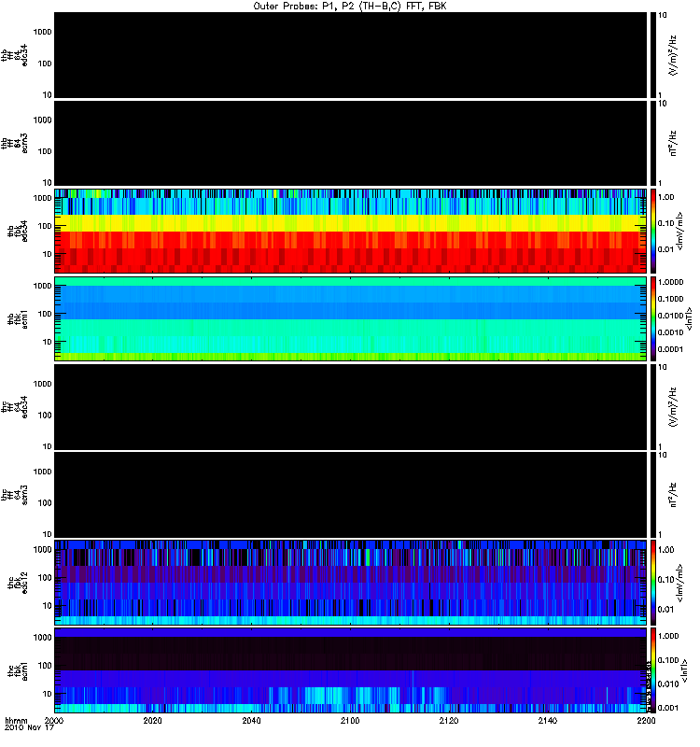
Task: Click the black color bar beside thc fff scm3
Action: pos(653,495)
